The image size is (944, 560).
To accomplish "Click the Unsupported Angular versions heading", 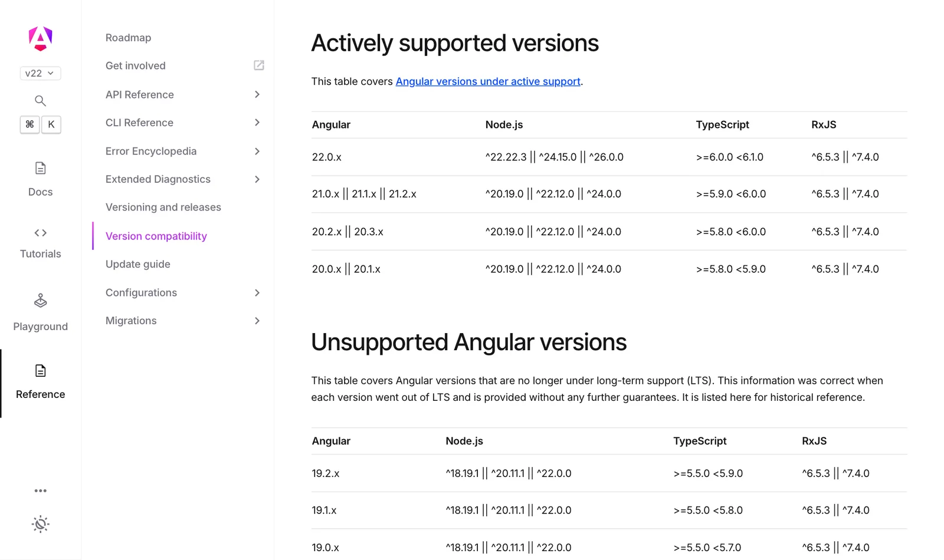I will pos(469,342).
